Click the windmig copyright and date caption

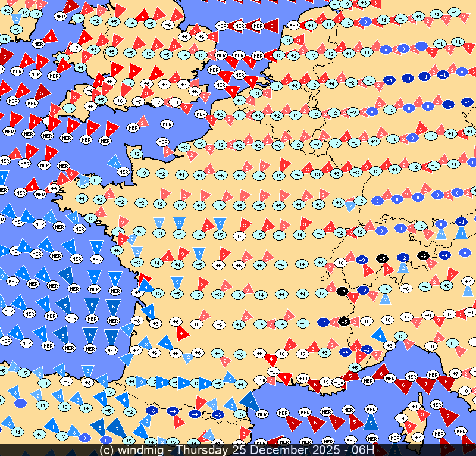click(x=237, y=450)
